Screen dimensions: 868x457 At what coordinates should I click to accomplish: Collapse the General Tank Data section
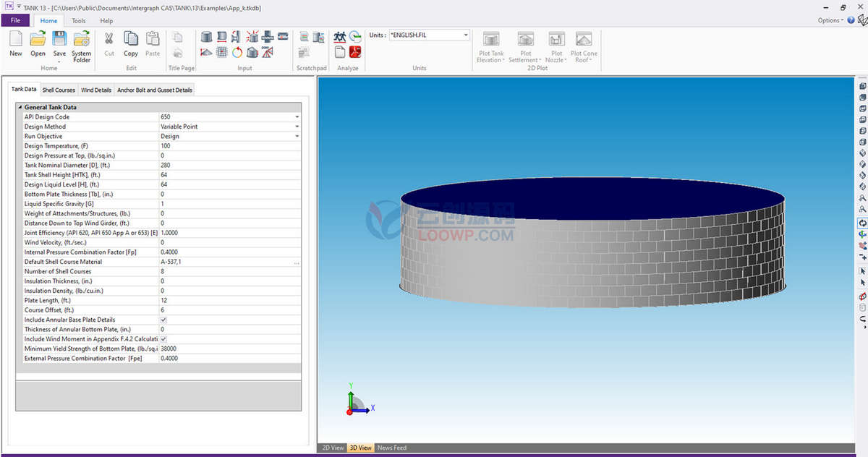pyautogui.click(x=20, y=107)
